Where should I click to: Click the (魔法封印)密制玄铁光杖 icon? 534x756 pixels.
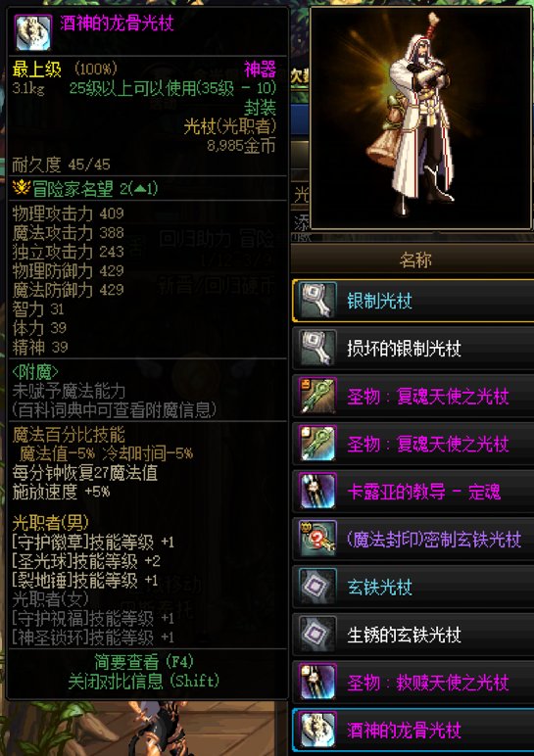point(317,539)
